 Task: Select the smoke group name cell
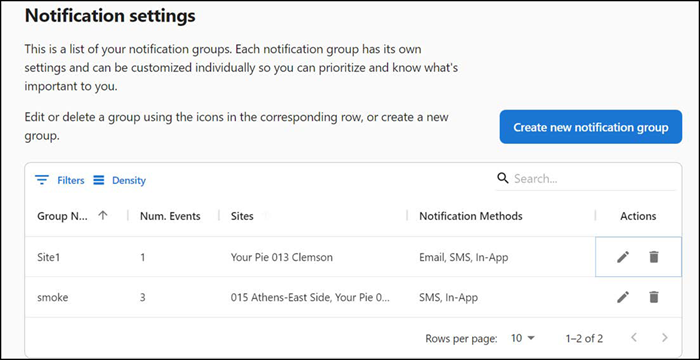pos(53,297)
